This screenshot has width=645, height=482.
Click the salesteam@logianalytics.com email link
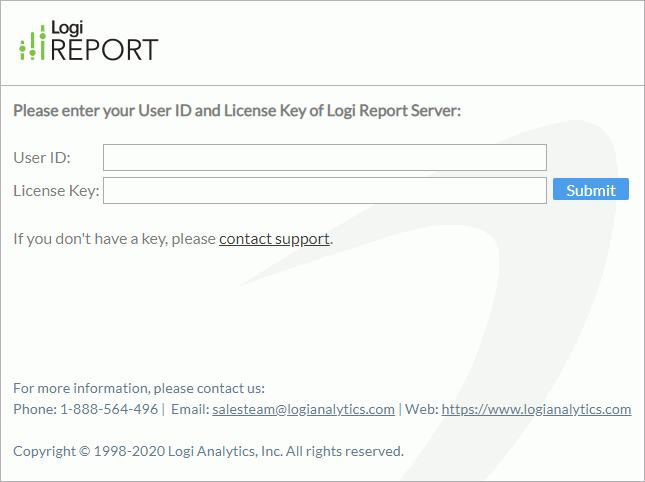click(x=303, y=409)
